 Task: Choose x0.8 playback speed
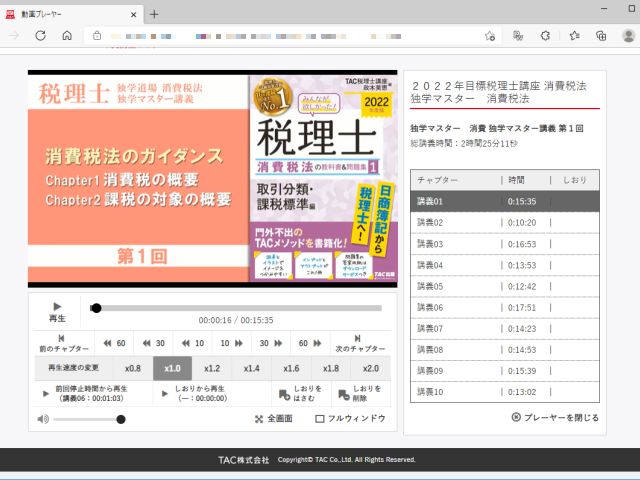[x=132, y=368]
